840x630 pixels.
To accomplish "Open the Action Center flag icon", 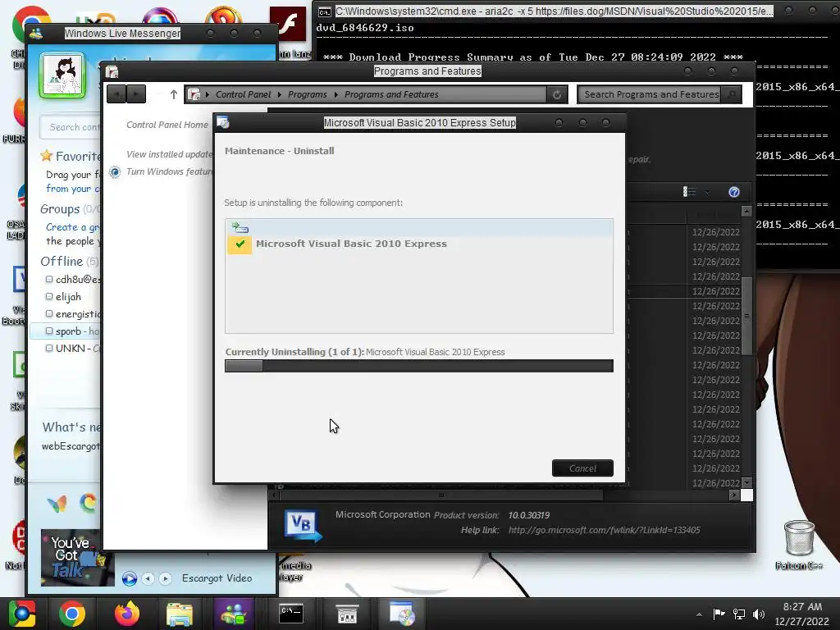I will 719,614.
